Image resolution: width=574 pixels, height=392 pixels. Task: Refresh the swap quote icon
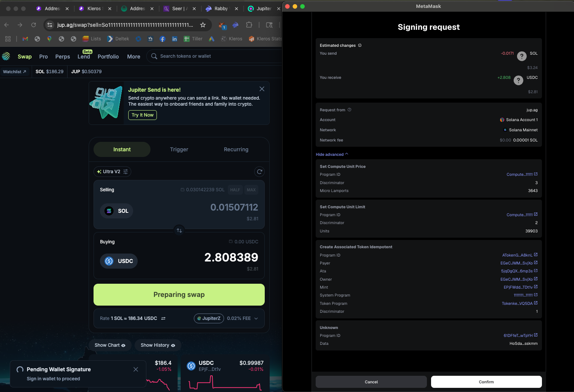(x=259, y=172)
